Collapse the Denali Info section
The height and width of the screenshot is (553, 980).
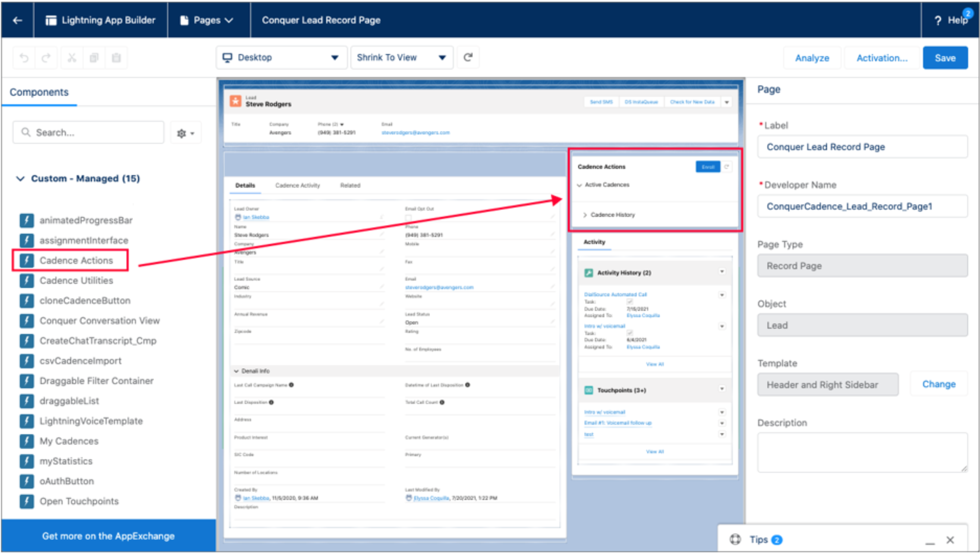click(236, 371)
